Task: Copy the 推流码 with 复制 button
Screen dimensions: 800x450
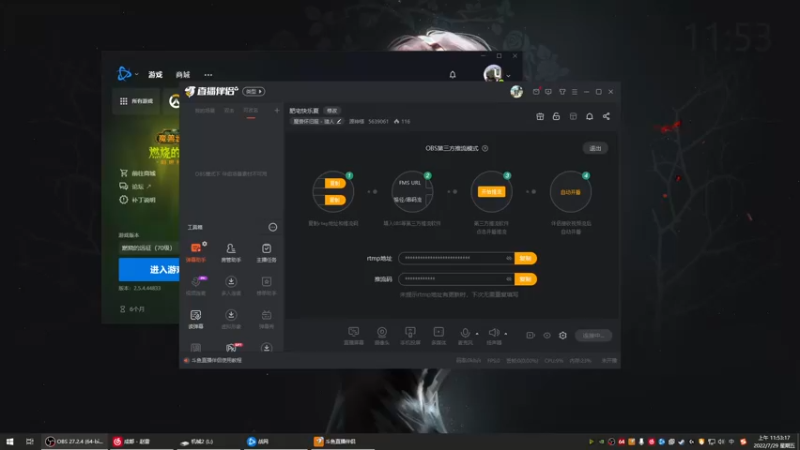Action: (x=526, y=279)
